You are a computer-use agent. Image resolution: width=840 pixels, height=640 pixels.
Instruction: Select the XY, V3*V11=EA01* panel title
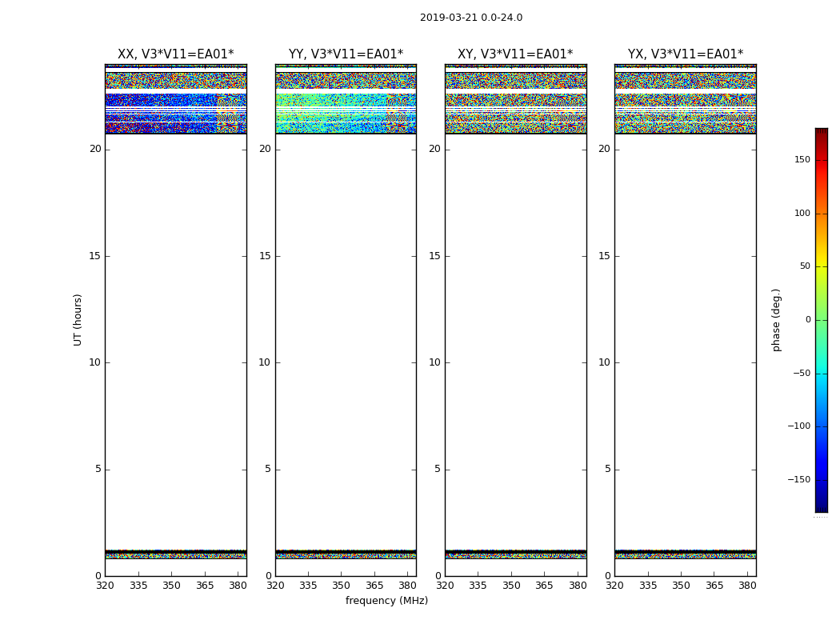[x=515, y=54]
